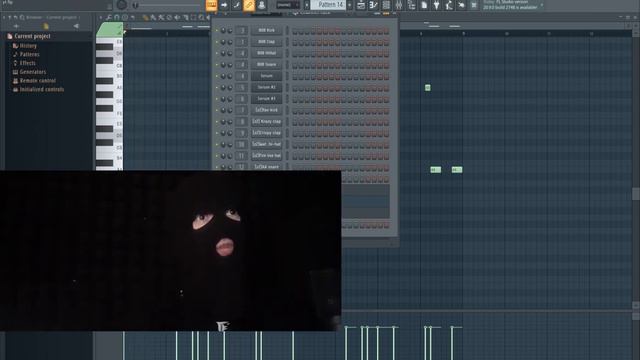Screen dimensions: 640x360
Task: Toggle the piano roll snap magnet icon
Action: tap(117, 18)
